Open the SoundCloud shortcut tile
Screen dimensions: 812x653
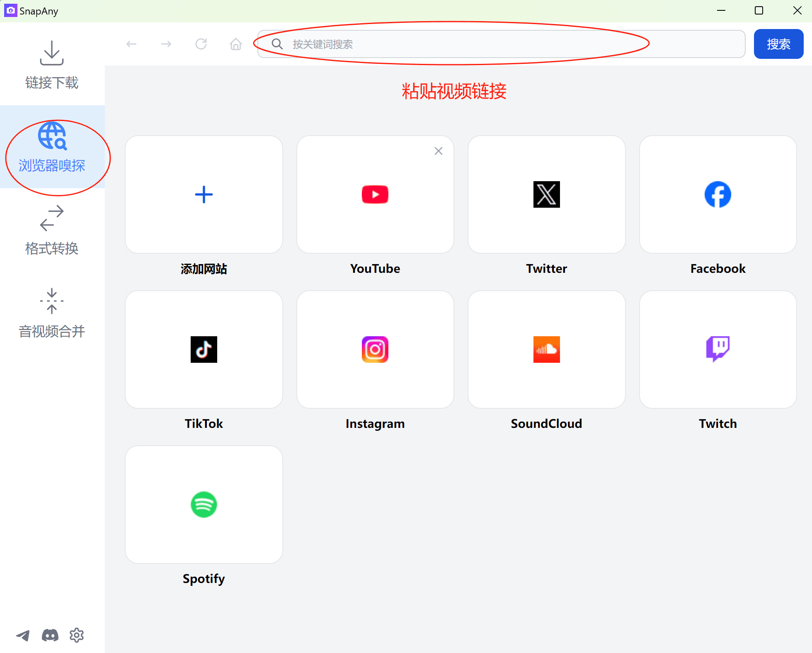tap(546, 350)
